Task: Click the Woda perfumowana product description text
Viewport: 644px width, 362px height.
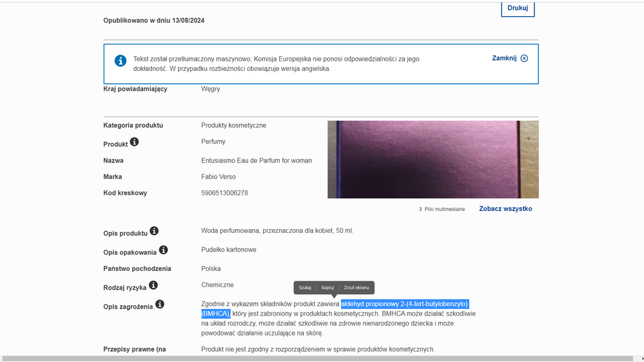Action: (277, 230)
